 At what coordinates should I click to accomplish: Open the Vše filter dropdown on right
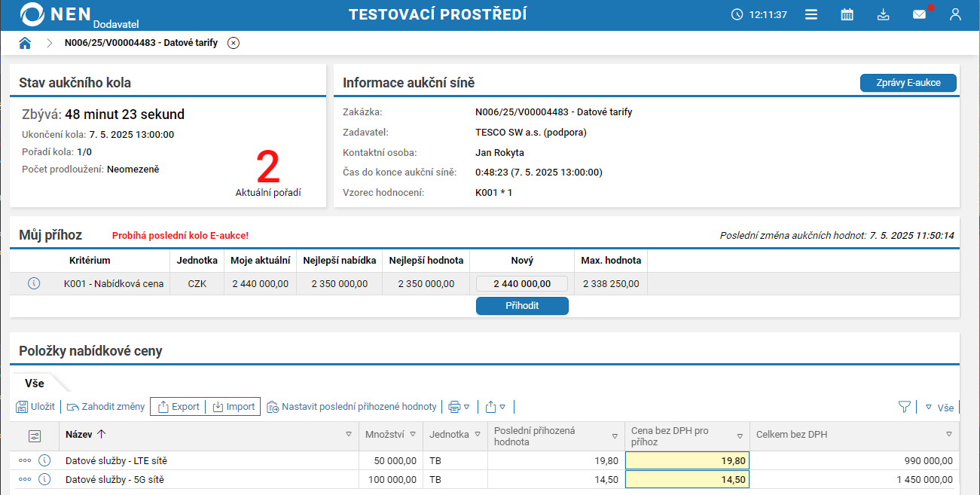coord(939,408)
